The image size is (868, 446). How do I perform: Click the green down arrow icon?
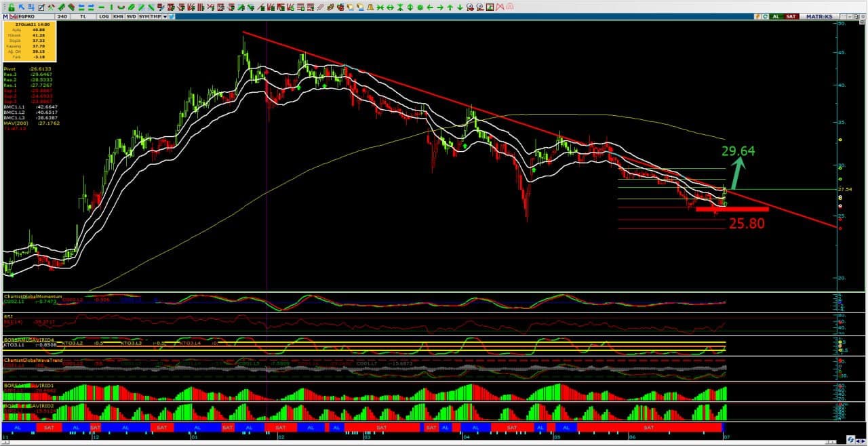[x=460, y=7]
